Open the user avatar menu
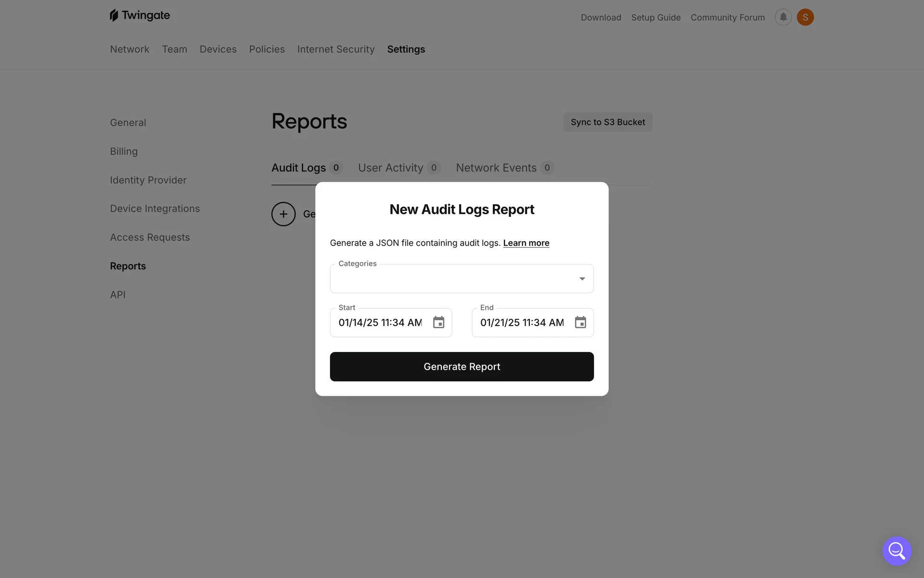Image resolution: width=924 pixels, height=578 pixels. pyautogui.click(x=805, y=17)
